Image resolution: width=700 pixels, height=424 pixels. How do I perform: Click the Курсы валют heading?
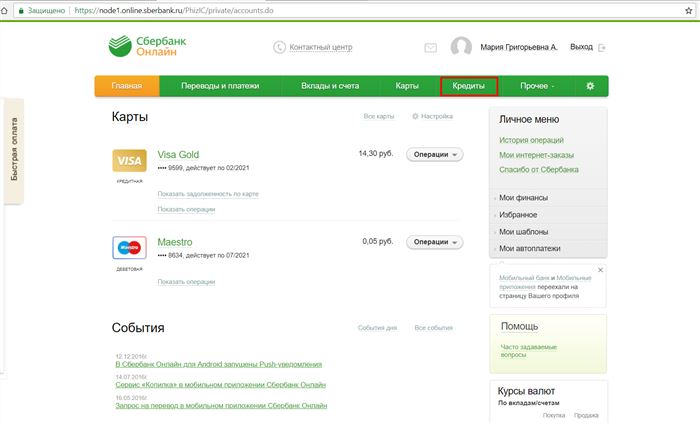[x=526, y=391]
